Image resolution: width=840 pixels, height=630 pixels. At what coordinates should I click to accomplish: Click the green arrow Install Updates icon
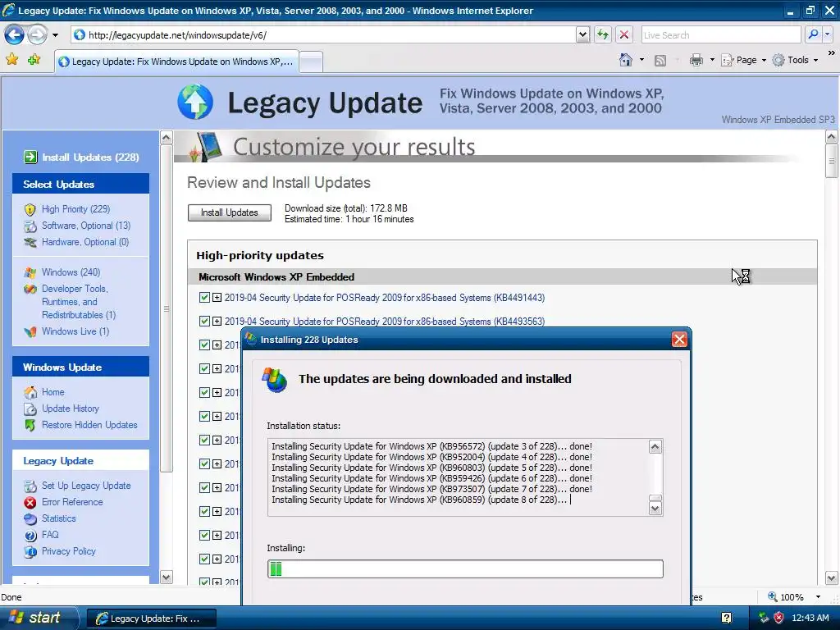click(30, 157)
